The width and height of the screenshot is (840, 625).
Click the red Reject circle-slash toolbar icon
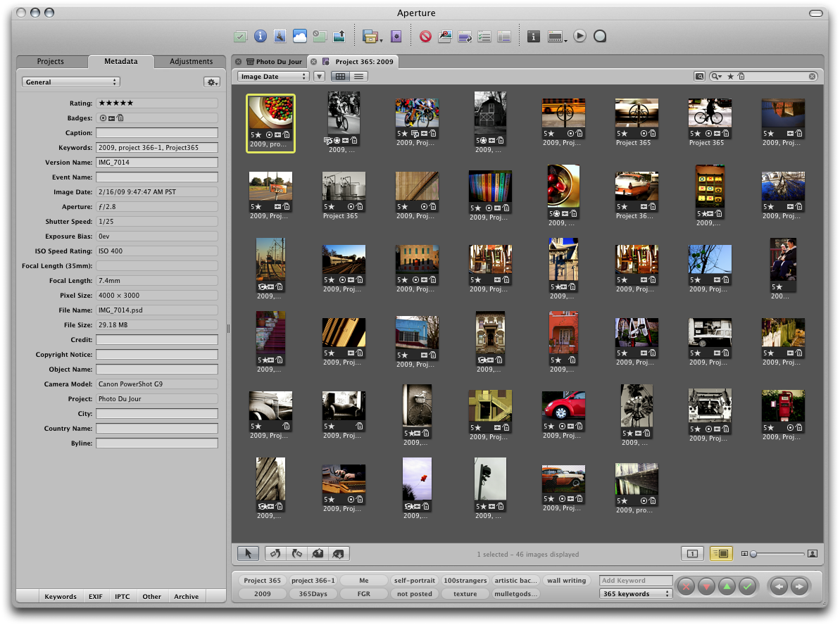click(x=425, y=36)
